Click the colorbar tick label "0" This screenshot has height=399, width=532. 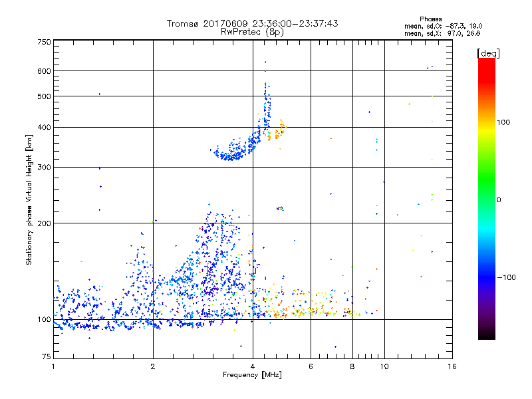(499, 200)
